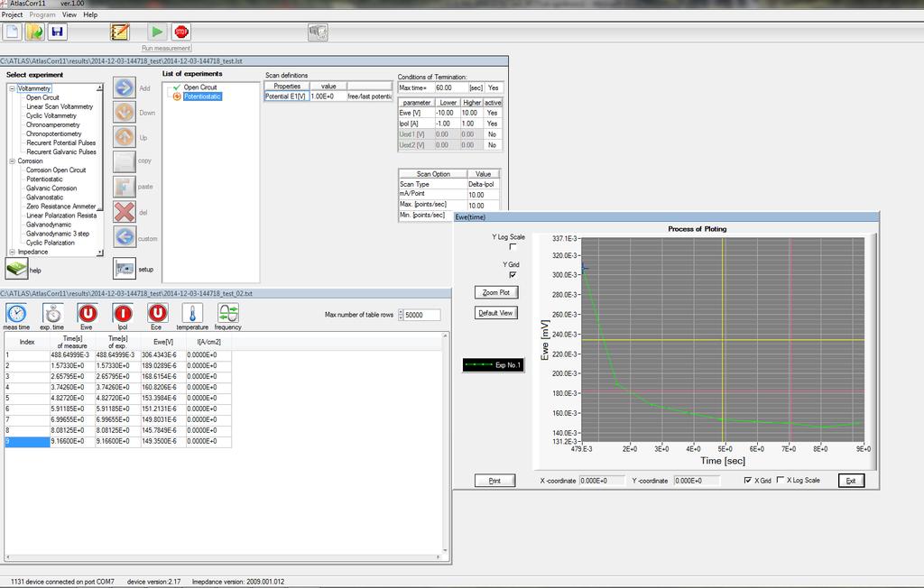Click Default View button

tap(496, 313)
